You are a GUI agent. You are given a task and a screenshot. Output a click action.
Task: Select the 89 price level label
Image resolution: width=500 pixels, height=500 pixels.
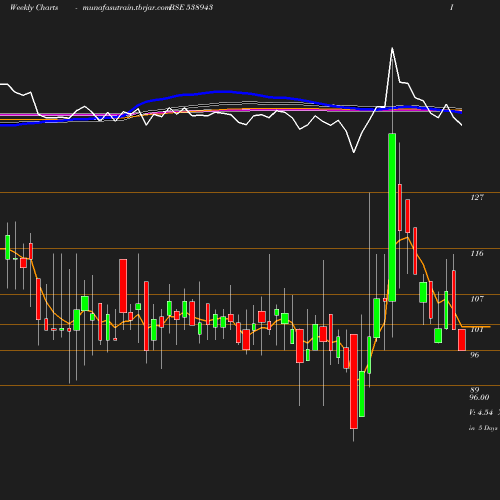click(475, 390)
